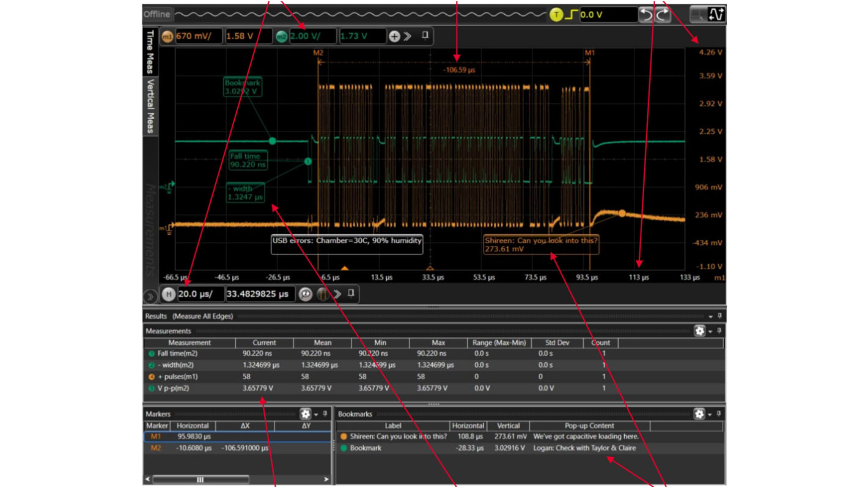868x488 pixels.
Task: Click the green Bookmark 3.0292 V callout
Action: pyautogui.click(x=242, y=87)
